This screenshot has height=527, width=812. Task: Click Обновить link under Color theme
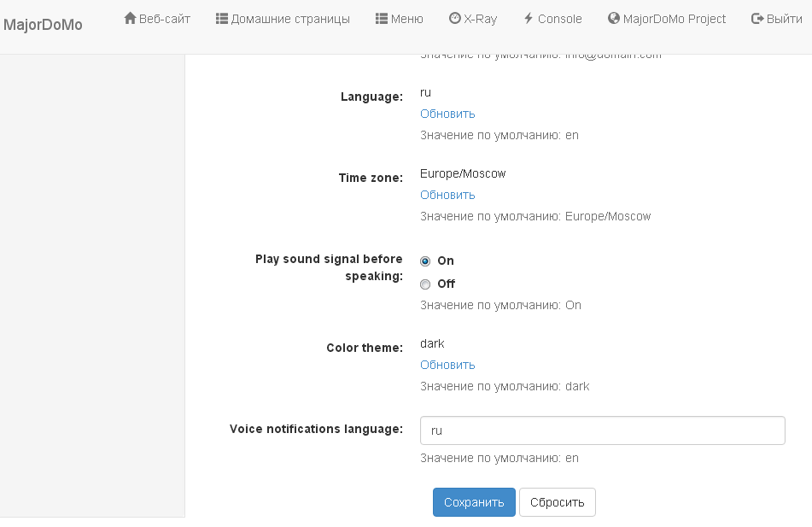(447, 365)
